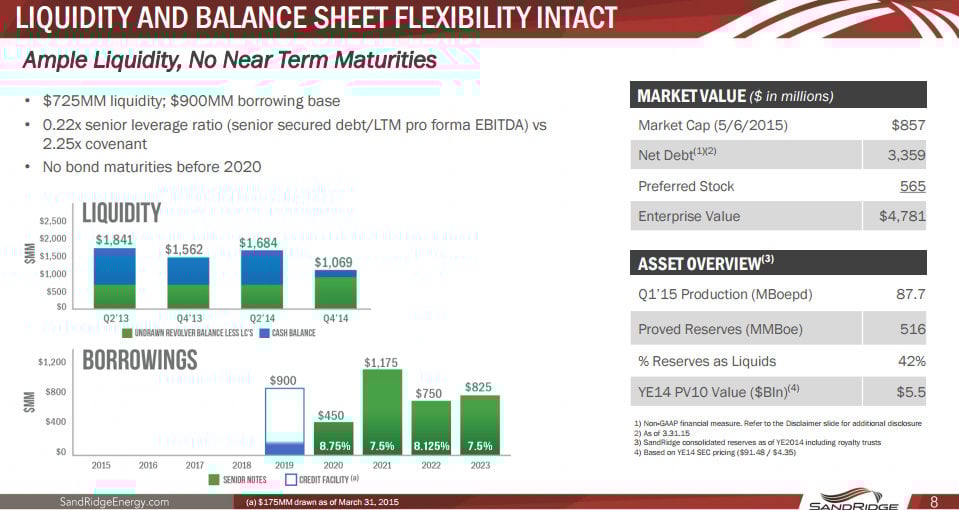
Task: Select the Q4'14 liquidity bar labeled $1,069
Action: coord(335,288)
